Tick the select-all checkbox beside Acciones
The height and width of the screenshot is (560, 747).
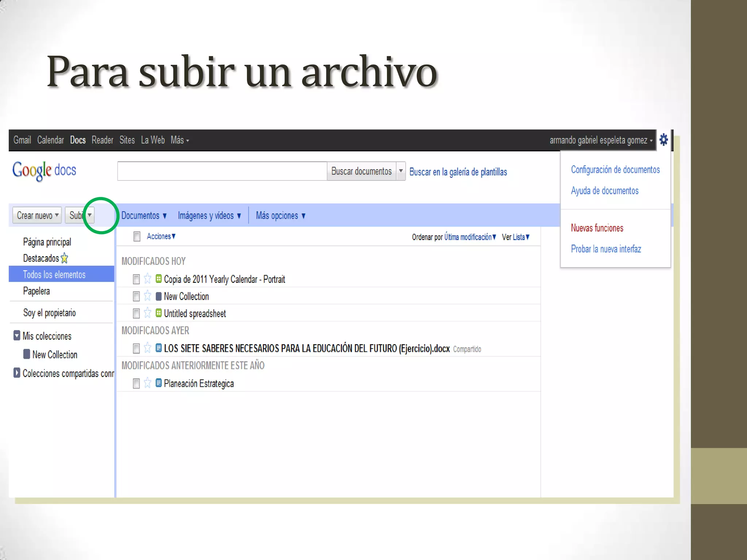coord(137,237)
